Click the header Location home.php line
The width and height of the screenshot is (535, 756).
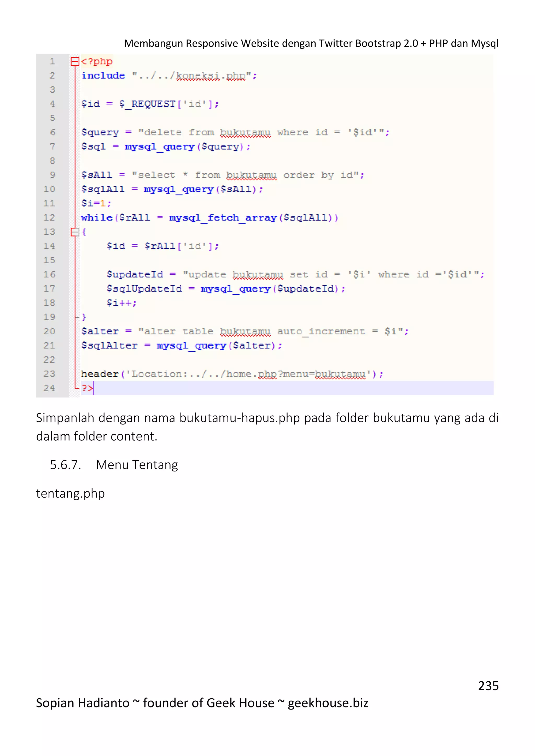232,374
